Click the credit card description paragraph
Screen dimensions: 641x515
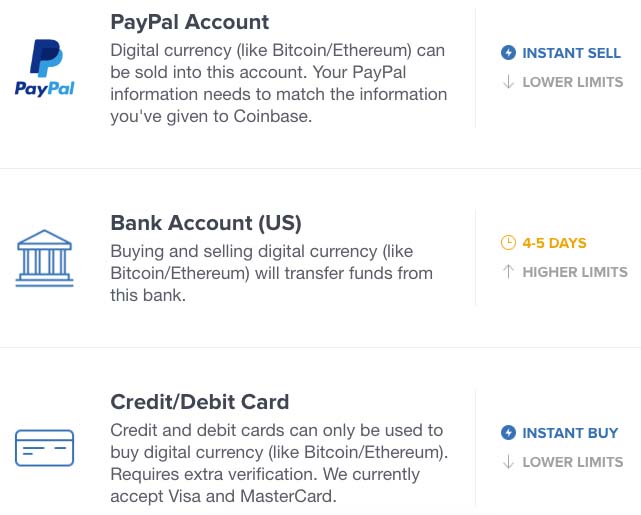(x=279, y=463)
